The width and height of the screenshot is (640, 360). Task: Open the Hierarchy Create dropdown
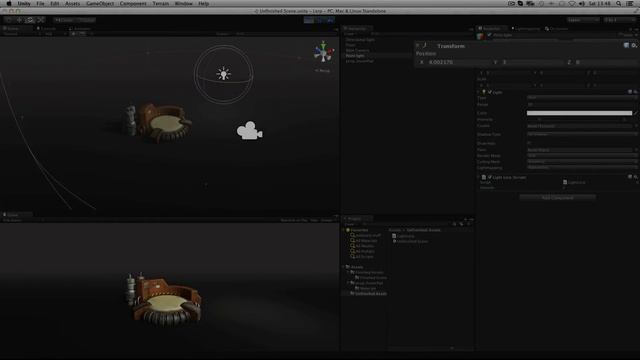(351, 34)
